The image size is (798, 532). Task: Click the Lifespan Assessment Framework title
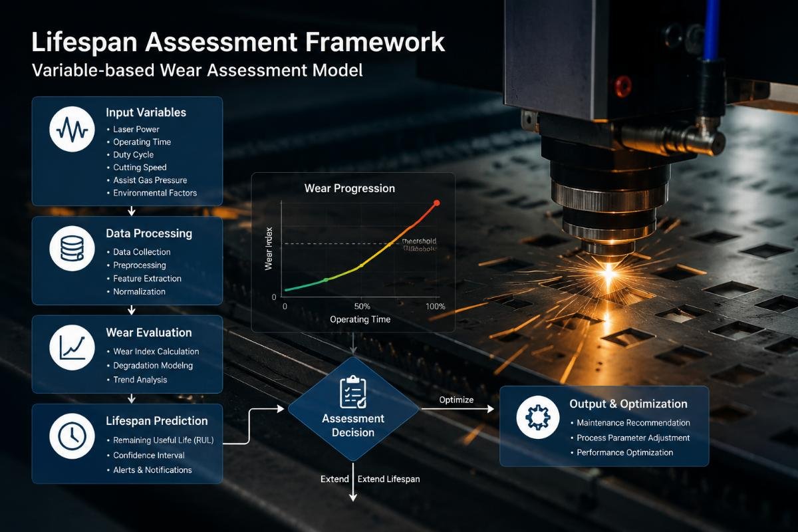click(238, 42)
